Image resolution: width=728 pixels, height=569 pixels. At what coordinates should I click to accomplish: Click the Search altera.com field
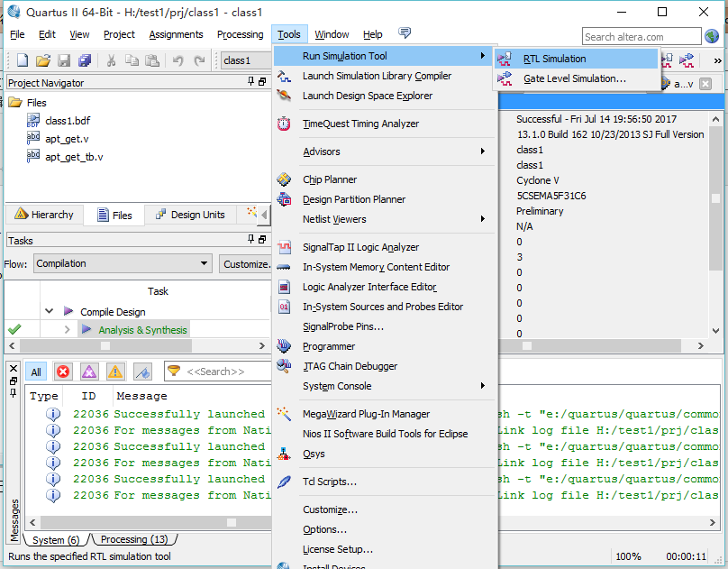(642, 37)
